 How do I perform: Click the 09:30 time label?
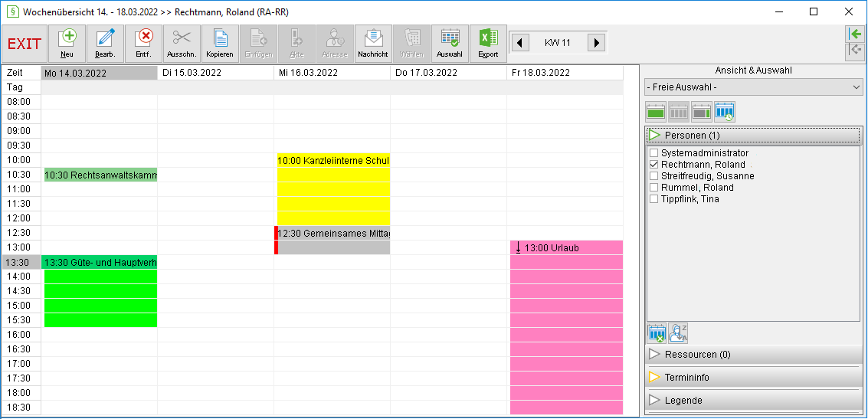[21, 146]
